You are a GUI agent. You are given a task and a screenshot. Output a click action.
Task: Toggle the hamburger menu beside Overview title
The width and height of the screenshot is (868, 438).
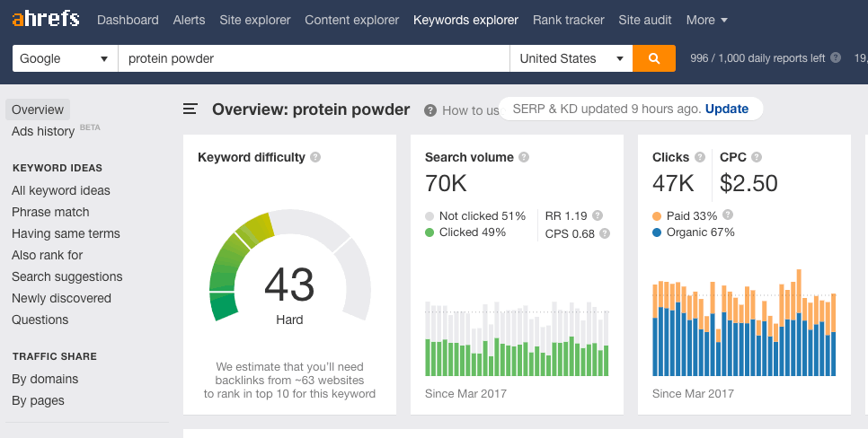(190, 109)
